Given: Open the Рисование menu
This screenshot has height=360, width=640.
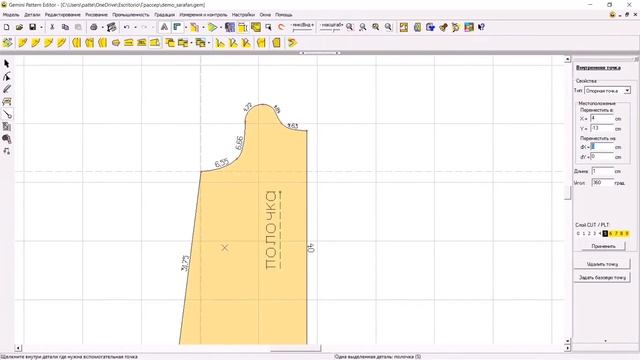Looking at the screenshot, I should 96,15.
